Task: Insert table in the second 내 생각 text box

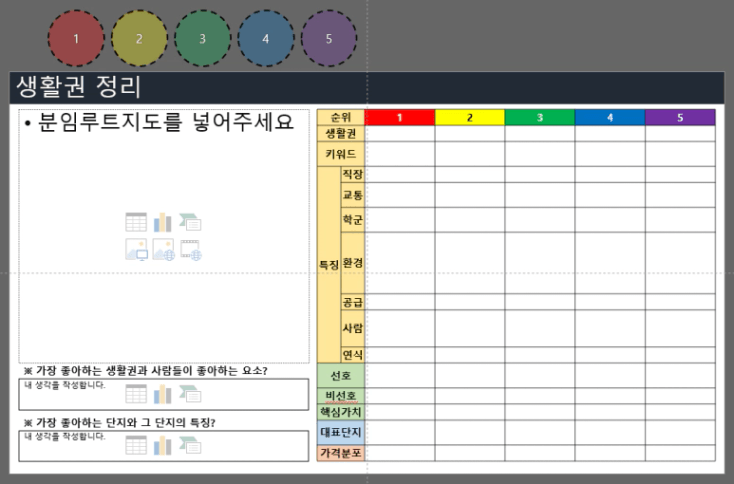Action: (x=136, y=445)
